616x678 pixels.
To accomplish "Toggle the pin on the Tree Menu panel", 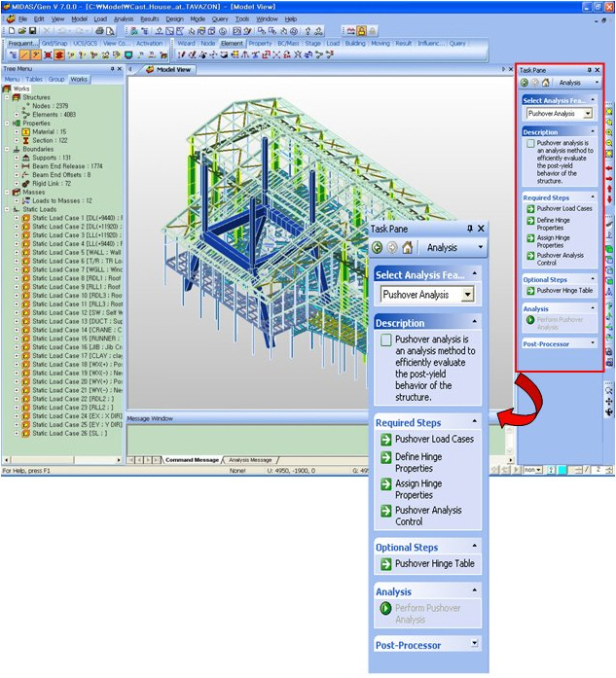I will (113, 69).
